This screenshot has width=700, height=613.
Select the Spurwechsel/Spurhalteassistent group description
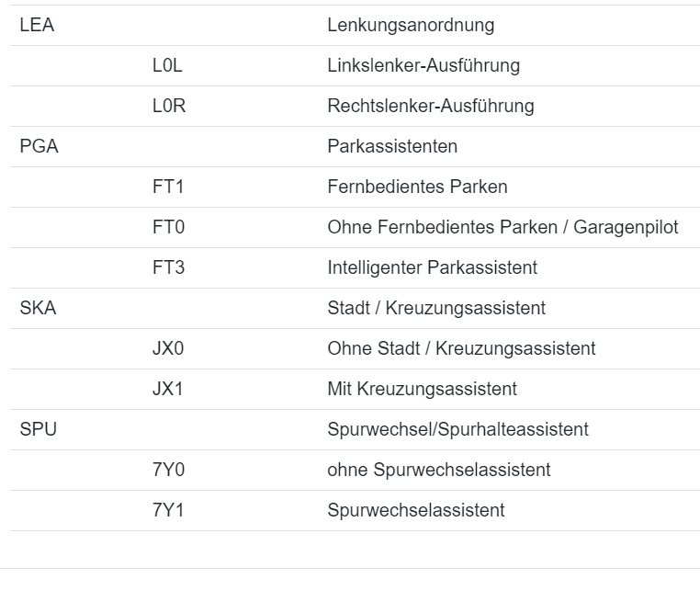[x=457, y=430]
